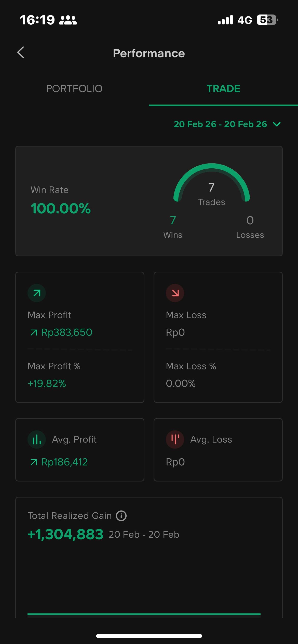Select the 20 Feb 26 date range
298x644 pixels.
coord(220,124)
